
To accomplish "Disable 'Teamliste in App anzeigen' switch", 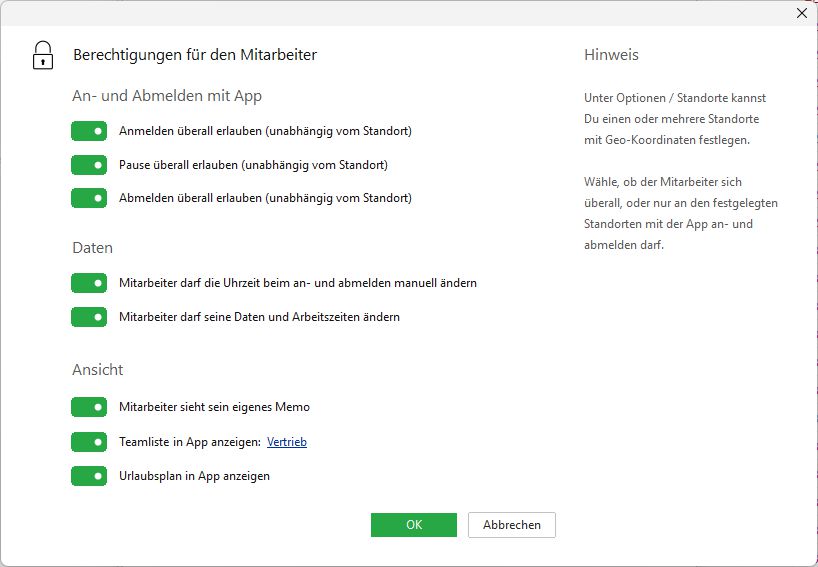I will 89,442.
